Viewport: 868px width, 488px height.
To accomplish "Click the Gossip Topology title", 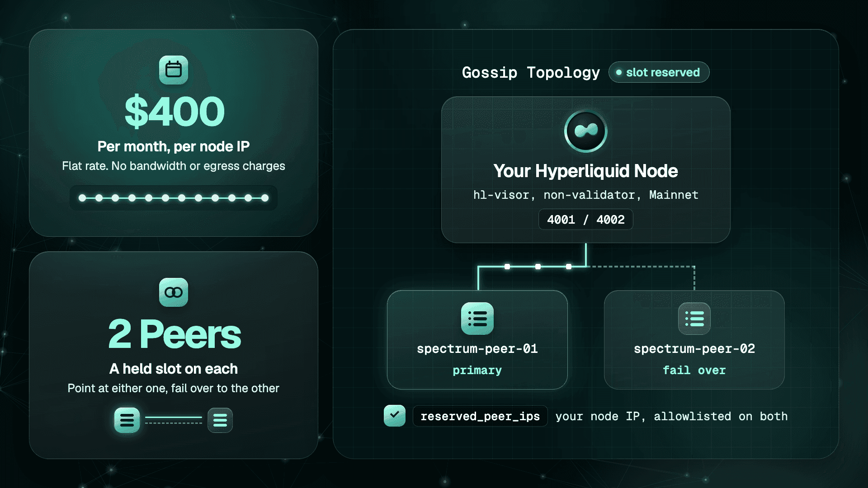I will pos(531,72).
